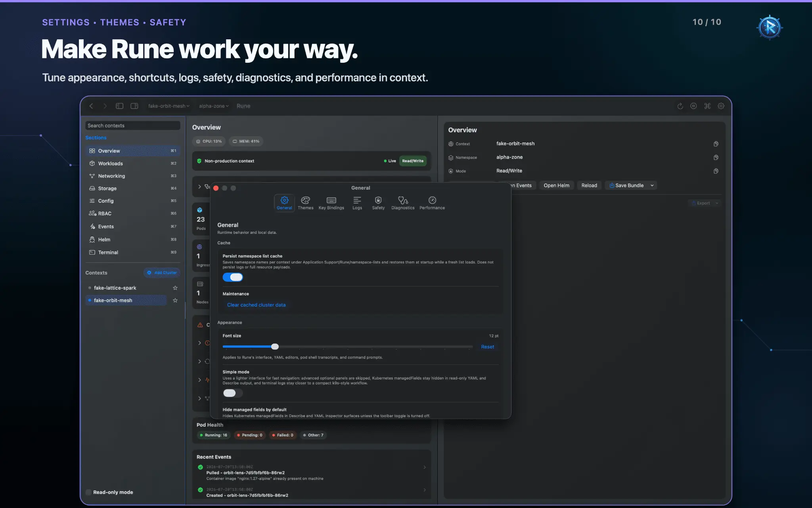The height and width of the screenshot is (508, 812).
Task: Toggle Persist namespace list cache switch
Action: [x=233, y=277]
